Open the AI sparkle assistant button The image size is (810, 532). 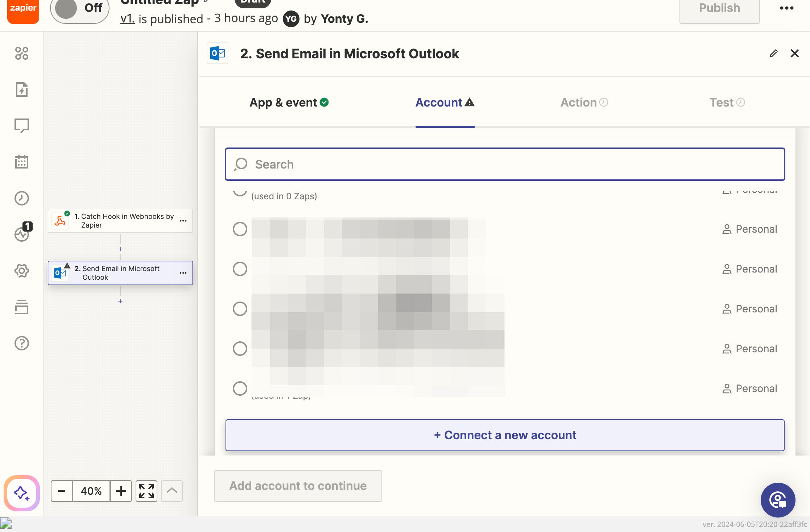pyautogui.click(x=22, y=493)
